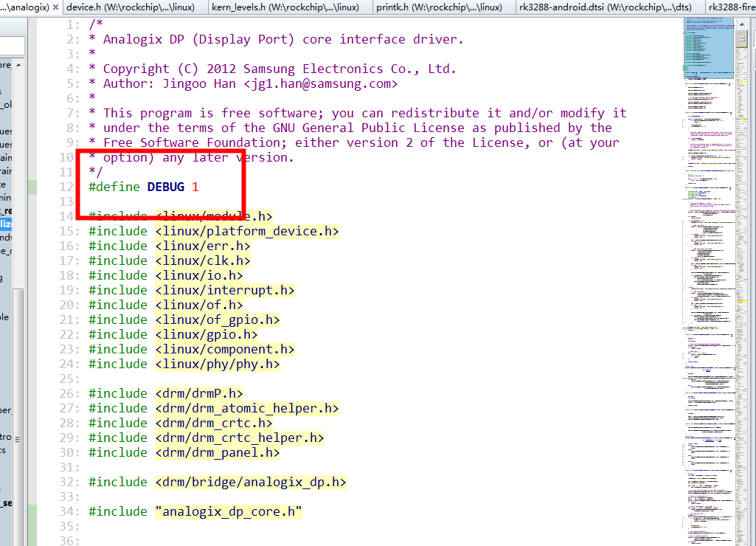Click the include <linux/phy/phy.h> line
The width and height of the screenshot is (756, 546).
click(x=184, y=364)
